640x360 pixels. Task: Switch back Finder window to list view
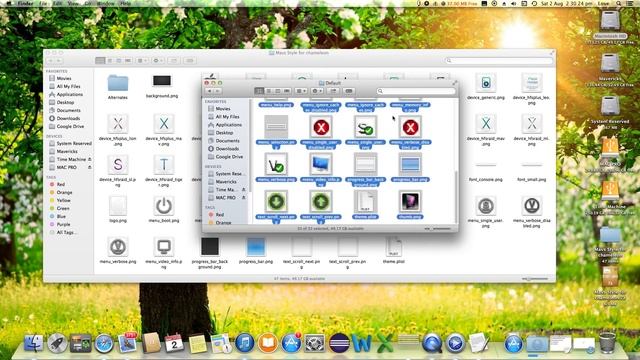(x=109, y=60)
